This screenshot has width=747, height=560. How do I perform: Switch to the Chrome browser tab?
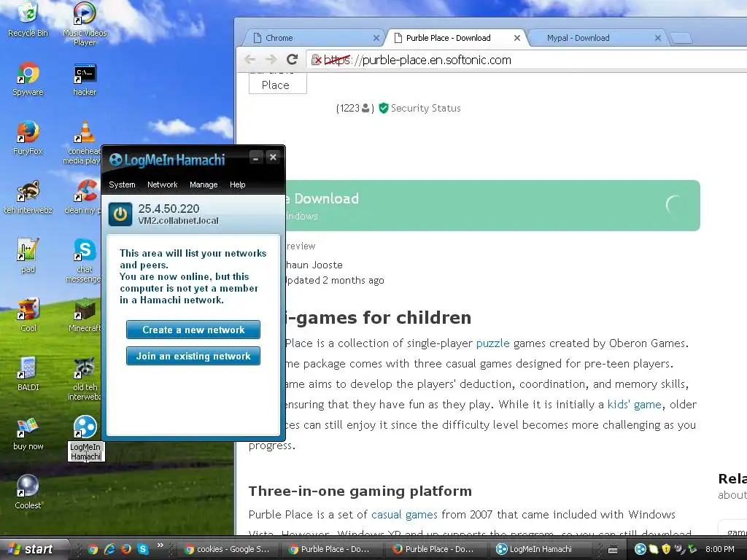tap(312, 38)
